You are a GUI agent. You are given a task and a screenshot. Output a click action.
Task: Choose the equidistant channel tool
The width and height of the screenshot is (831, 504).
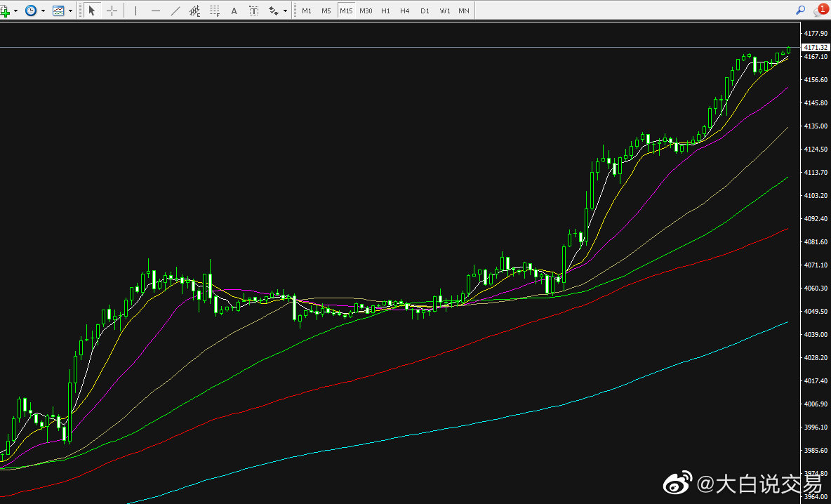[195, 11]
